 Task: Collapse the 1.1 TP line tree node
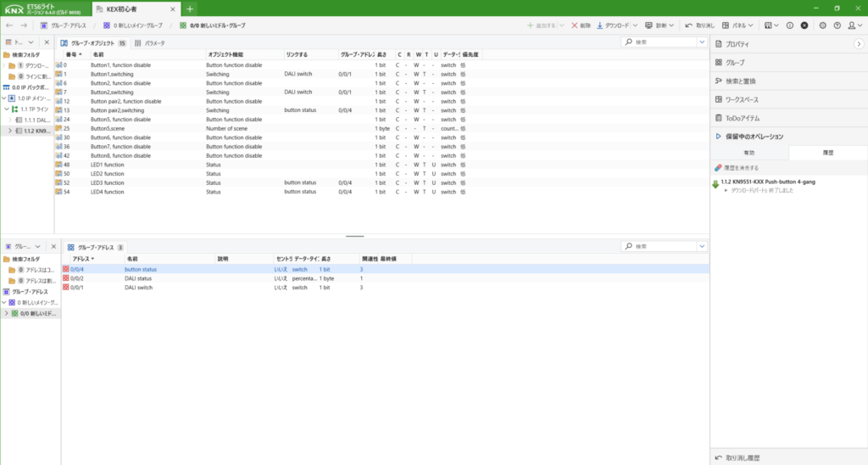tap(6, 109)
